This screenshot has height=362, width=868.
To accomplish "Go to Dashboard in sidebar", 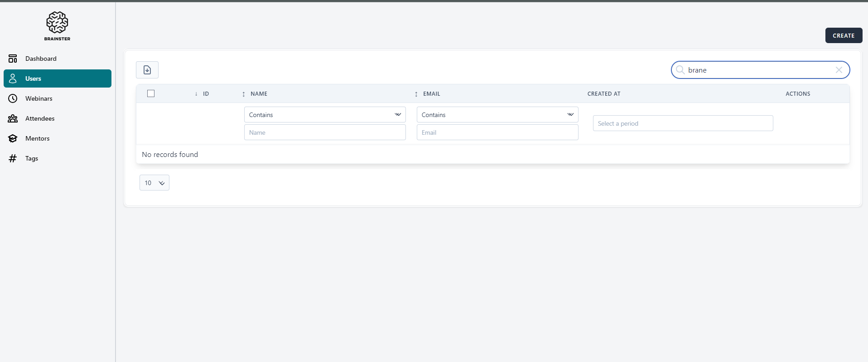I will click(x=41, y=59).
